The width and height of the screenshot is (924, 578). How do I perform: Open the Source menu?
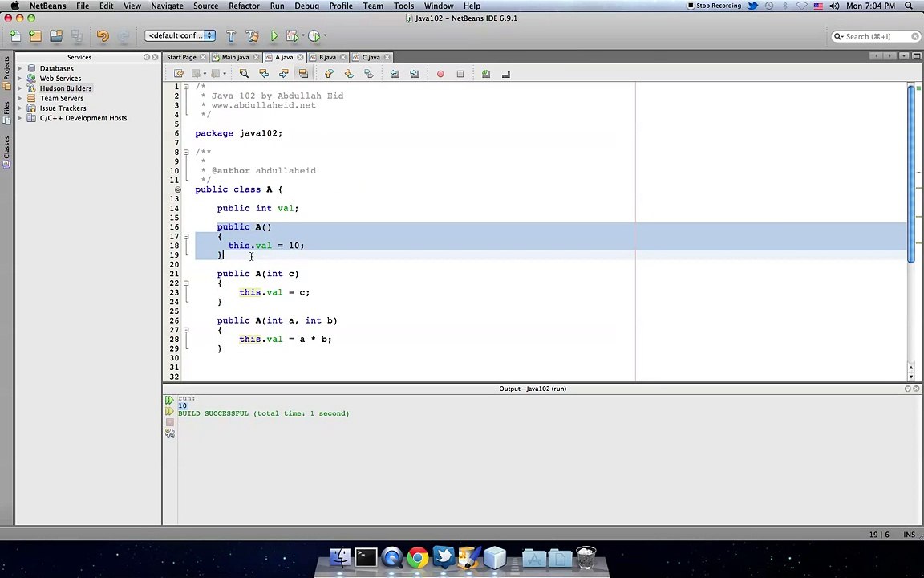205,6
